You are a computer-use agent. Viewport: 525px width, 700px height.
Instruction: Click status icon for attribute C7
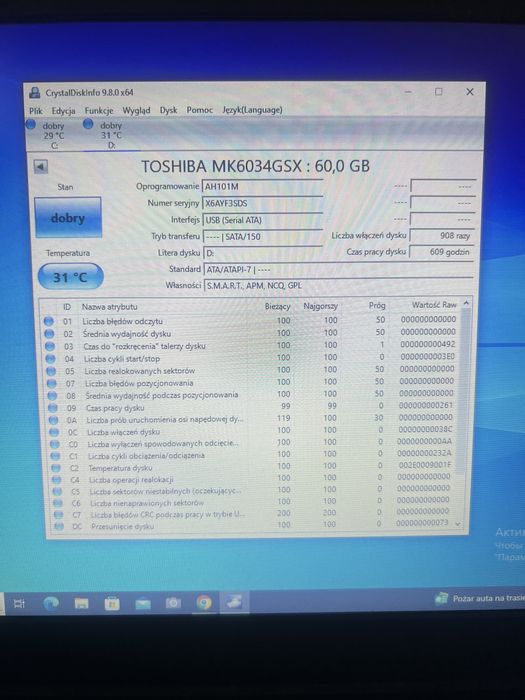[x=58, y=515]
